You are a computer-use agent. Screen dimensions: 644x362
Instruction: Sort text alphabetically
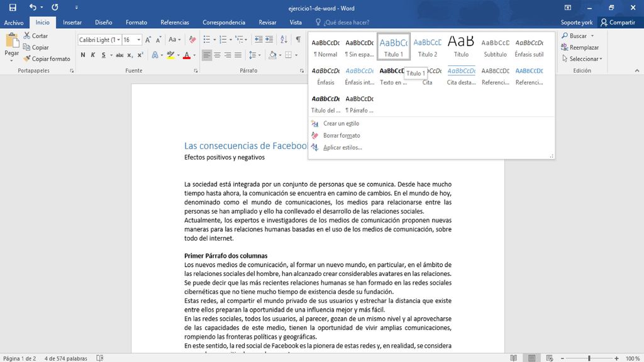(284, 40)
